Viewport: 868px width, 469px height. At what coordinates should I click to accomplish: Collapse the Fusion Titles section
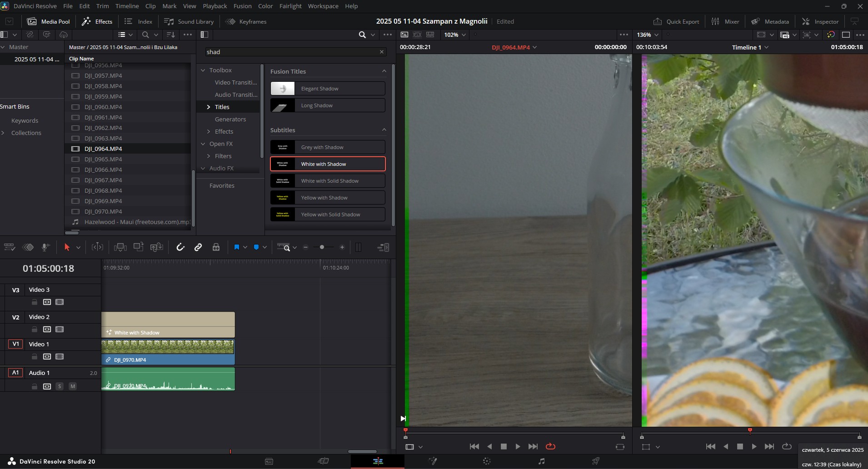[384, 71]
